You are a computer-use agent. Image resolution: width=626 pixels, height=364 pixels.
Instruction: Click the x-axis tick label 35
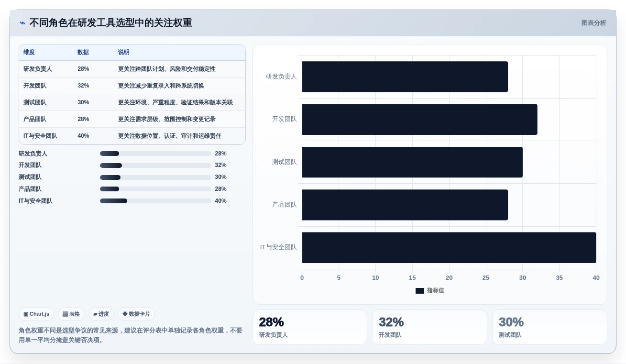pos(560,278)
